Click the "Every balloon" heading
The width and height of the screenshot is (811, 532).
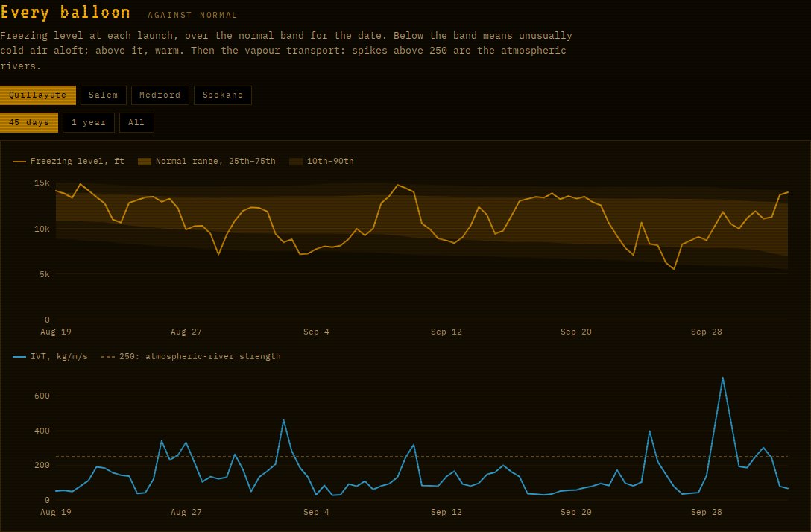pyautogui.click(x=65, y=12)
